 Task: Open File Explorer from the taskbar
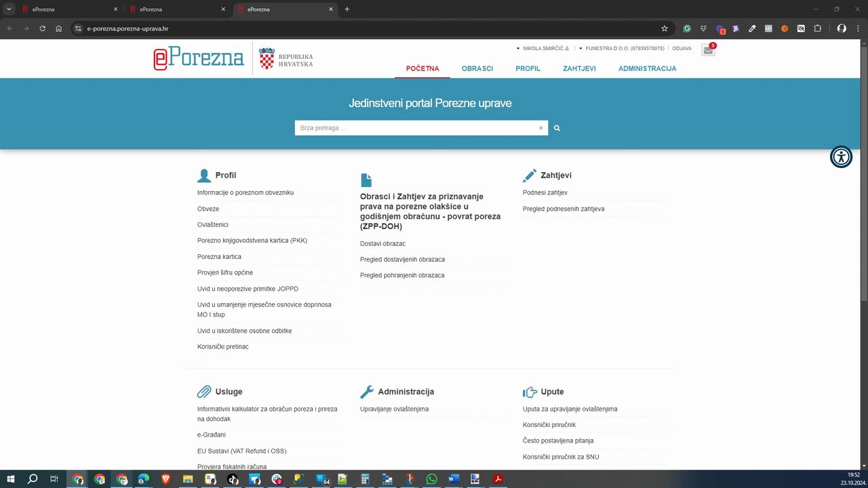point(188,479)
